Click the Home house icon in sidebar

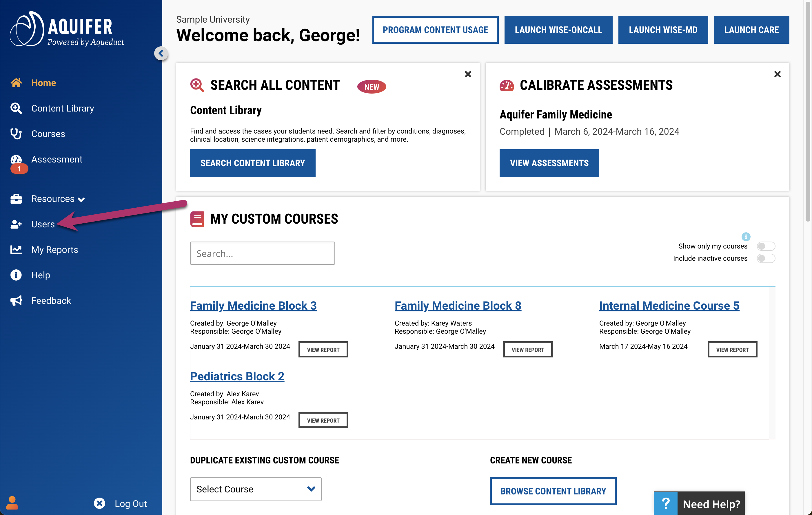16,83
